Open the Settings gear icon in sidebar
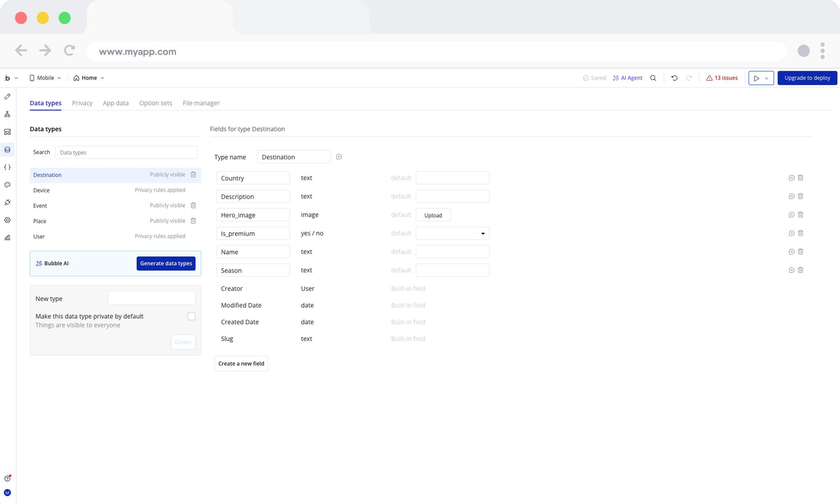840x504 pixels. [x=7, y=220]
